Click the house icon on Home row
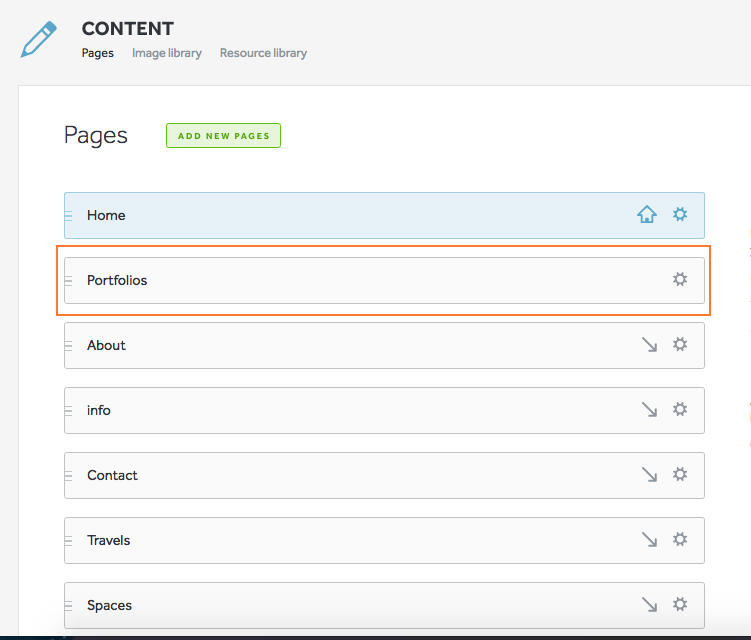 pyautogui.click(x=647, y=214)
